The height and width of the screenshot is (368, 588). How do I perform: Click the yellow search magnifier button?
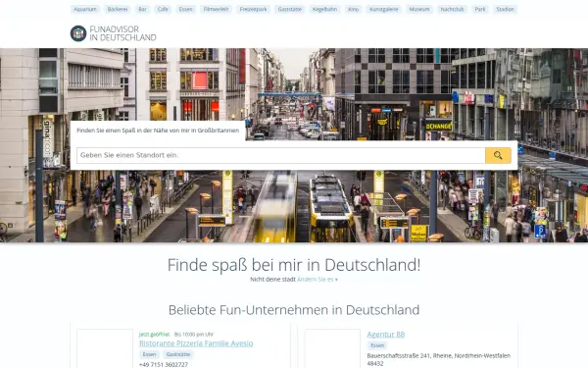[x=498, y=155]
